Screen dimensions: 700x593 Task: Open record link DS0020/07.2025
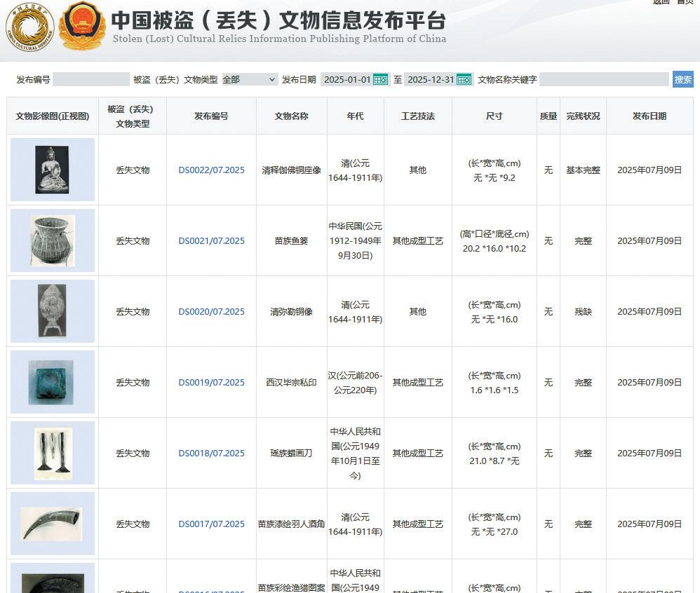(211, 312)
